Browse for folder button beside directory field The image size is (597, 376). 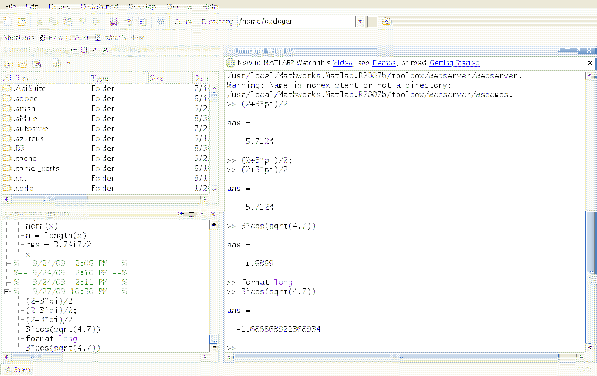tap(373, 22)
